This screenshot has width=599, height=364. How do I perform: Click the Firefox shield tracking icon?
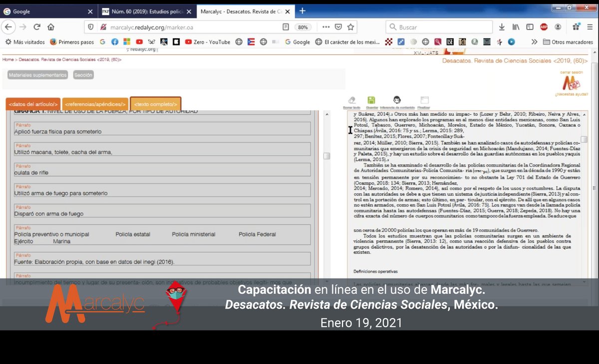(x=90, y=27)
